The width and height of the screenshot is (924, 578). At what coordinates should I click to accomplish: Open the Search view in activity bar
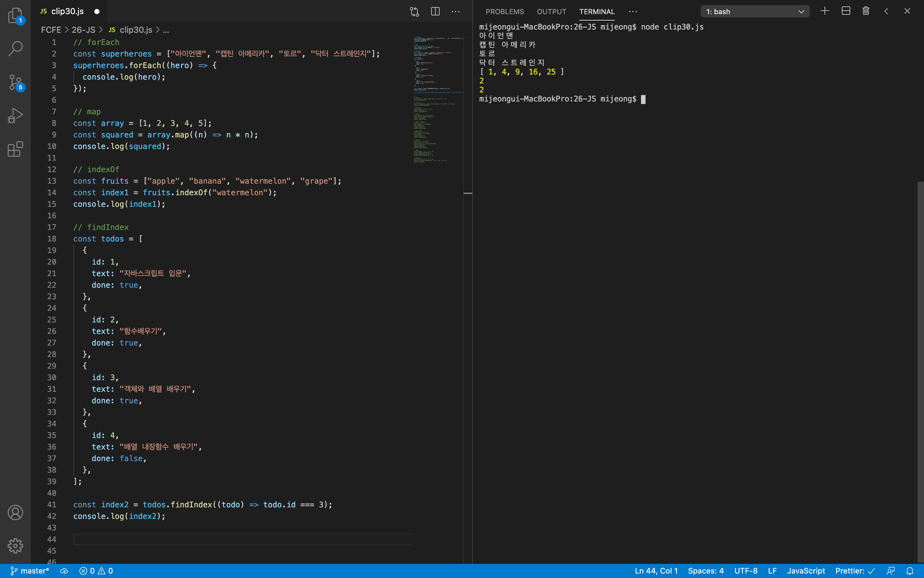pos(15,48)
